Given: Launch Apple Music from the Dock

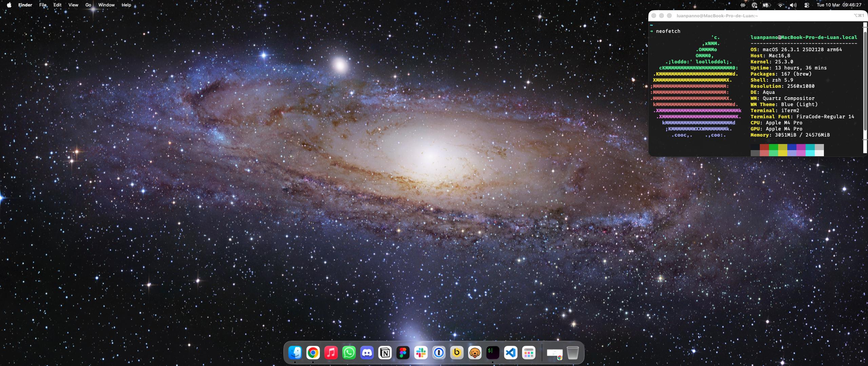Looking at the screenshot, I should coord(331,353).
